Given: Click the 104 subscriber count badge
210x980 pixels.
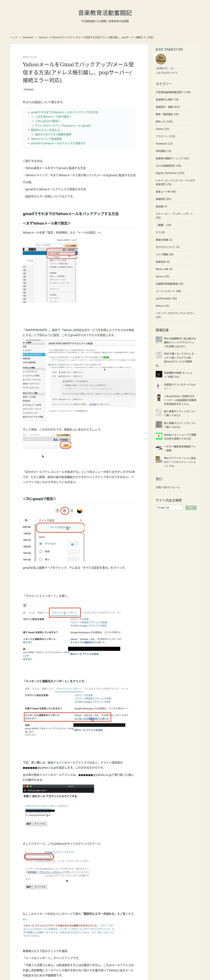Looking at the screenshot, I should pos(172,68).
